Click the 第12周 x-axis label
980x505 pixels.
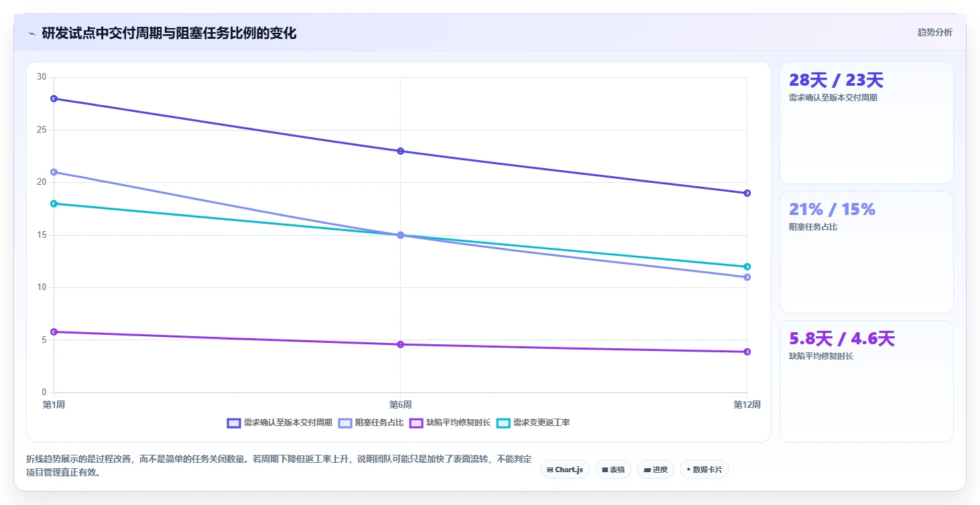747,405
